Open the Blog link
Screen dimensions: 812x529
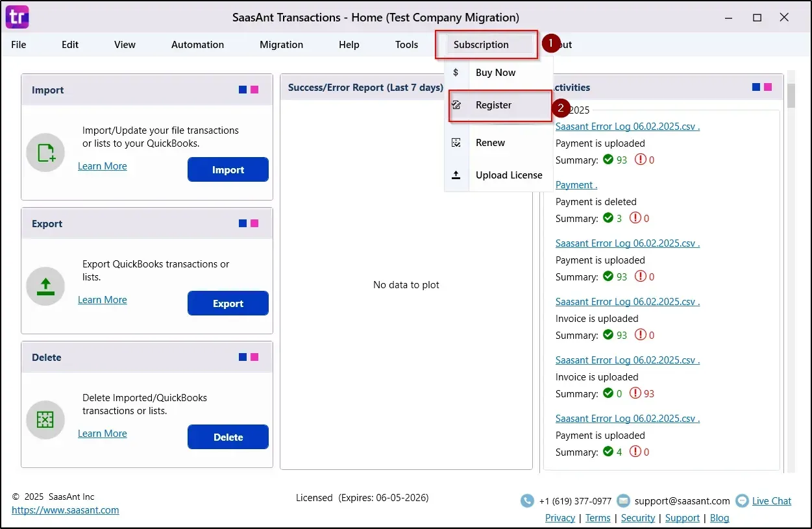click(x=719, y=518)
